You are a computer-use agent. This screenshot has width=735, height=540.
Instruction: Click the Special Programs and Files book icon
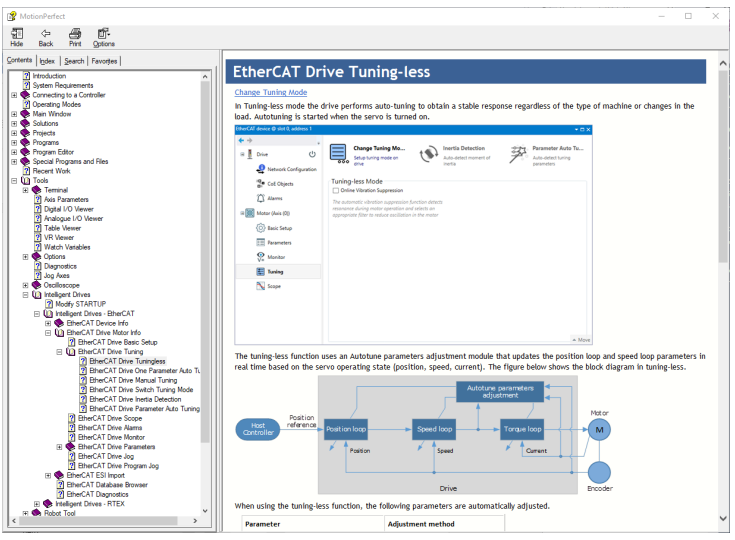(25, 162)
